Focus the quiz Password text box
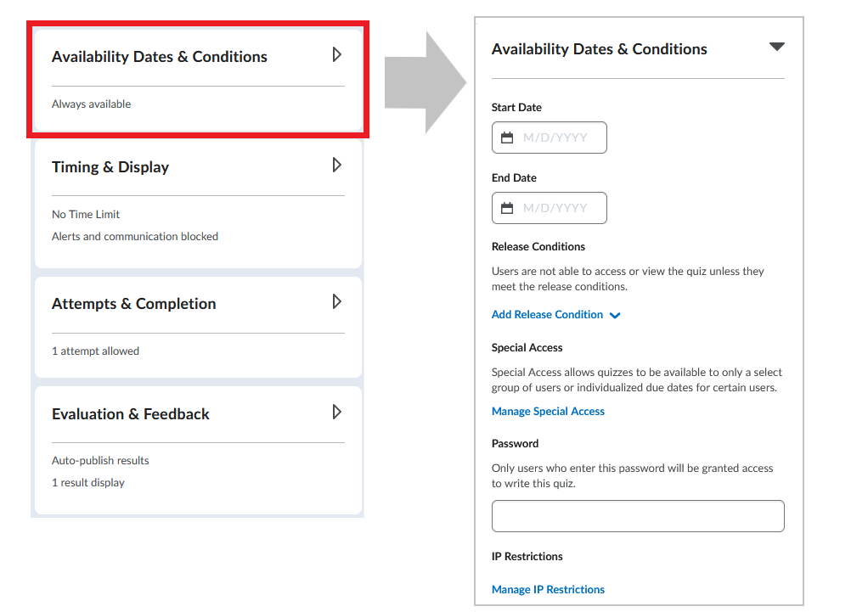868x612 pixels. [638, 516]
